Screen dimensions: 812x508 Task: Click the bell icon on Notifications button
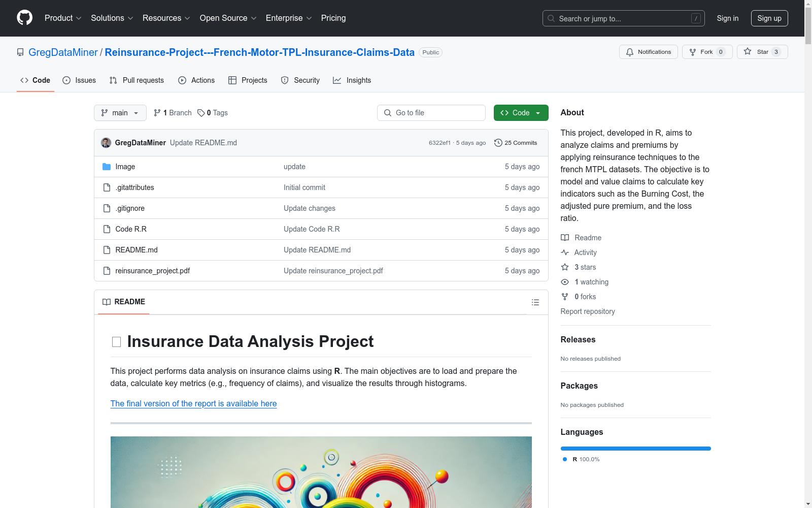pos(630,52)
